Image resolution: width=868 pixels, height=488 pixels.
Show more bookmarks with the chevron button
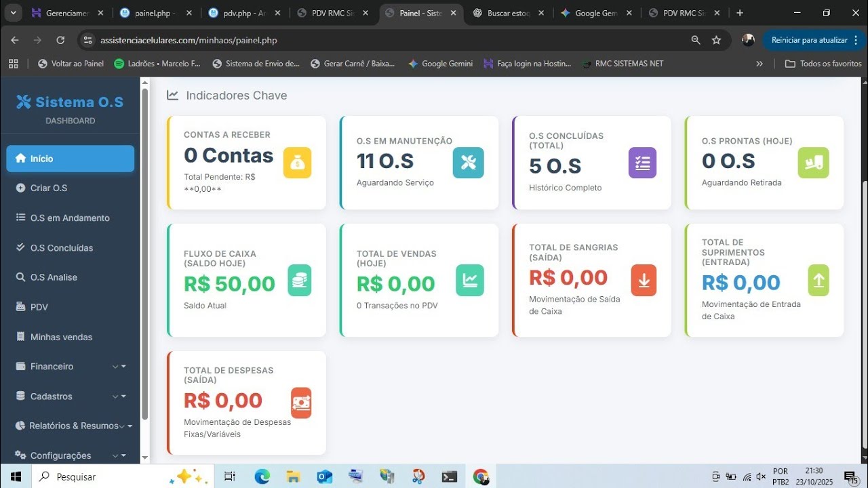point(759,64)
